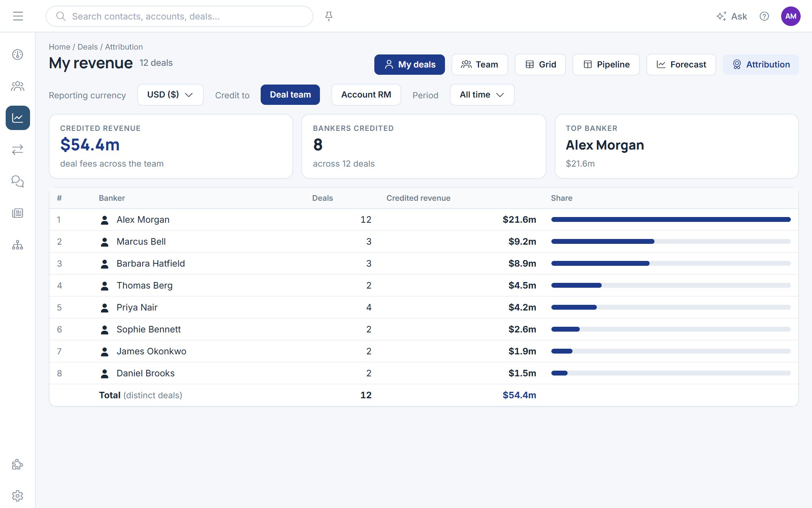Toggle the My deals filter
812x508 pixels.
point(409,65)
